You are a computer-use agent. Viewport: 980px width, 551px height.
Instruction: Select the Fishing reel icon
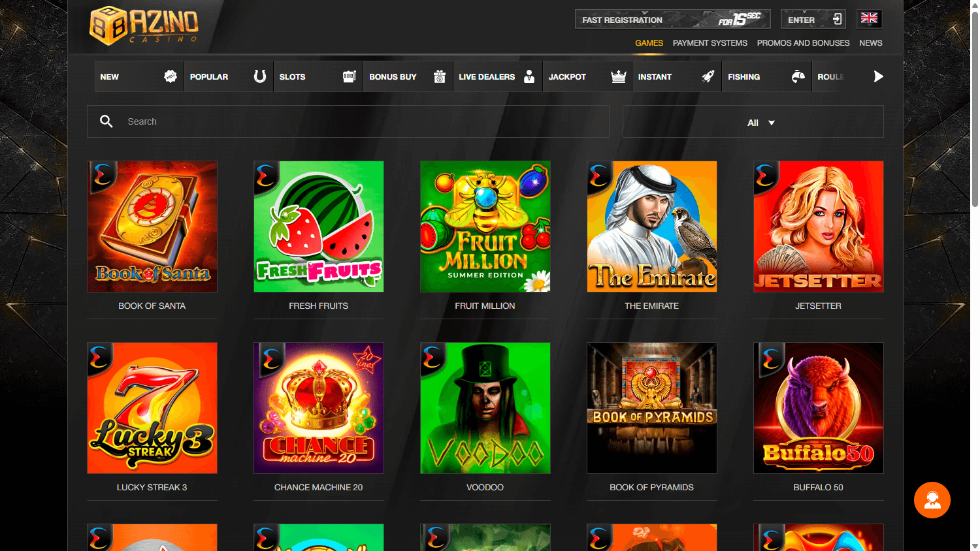tap(797, 76)
